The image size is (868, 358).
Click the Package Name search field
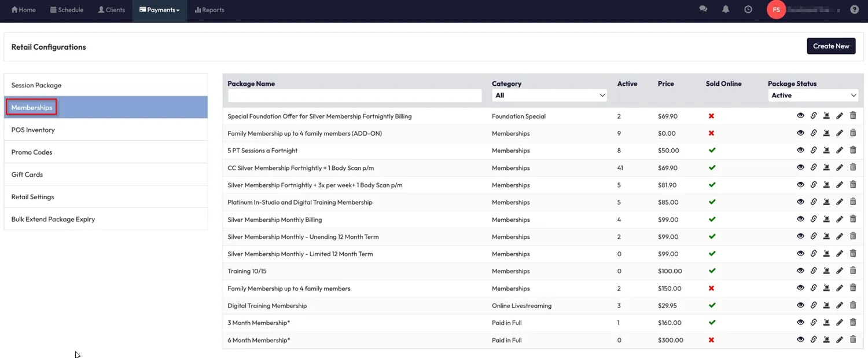pos(355,96)
